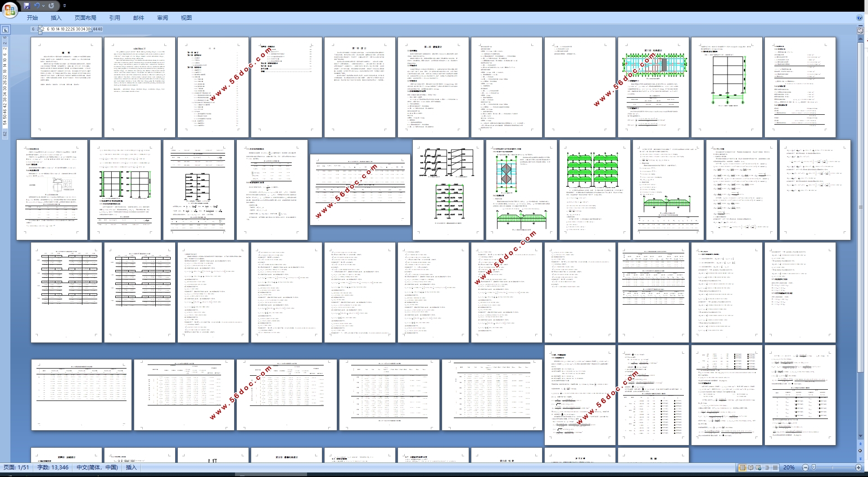Click the 20% zoom level button
Image resolution: width=868 pixels, height=477 pixels.
tap(789, 468)
